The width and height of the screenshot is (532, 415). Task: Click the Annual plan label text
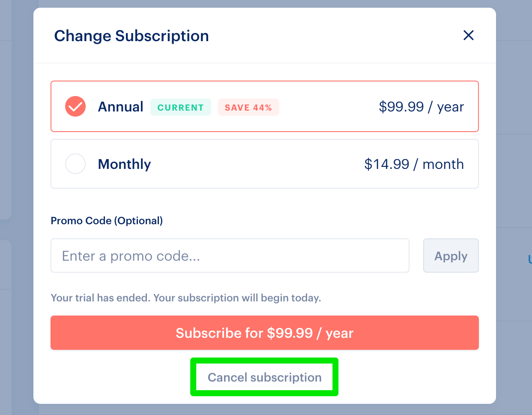[121, 107]
